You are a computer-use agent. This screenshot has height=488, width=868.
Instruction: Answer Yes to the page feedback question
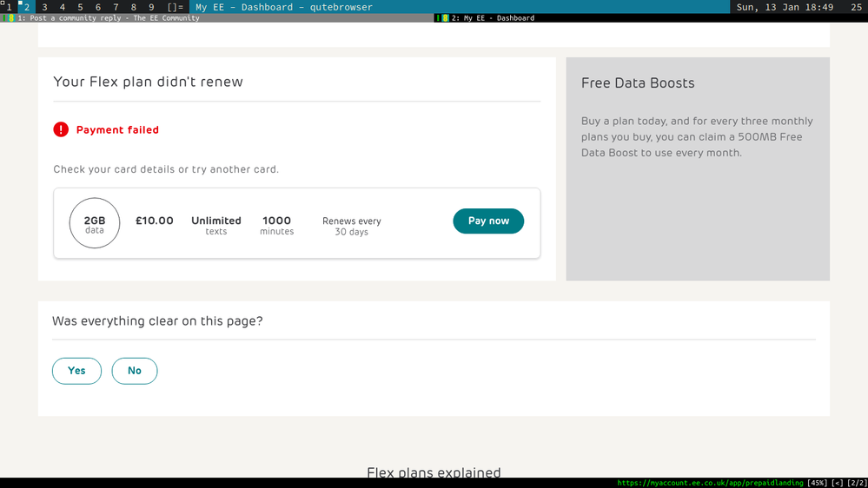click(76, 371)
